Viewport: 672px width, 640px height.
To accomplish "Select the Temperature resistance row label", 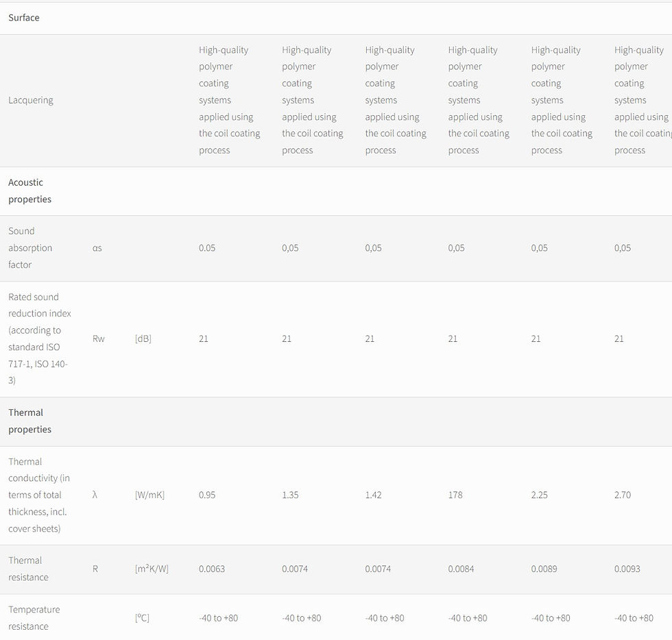I will click(34, 618).
